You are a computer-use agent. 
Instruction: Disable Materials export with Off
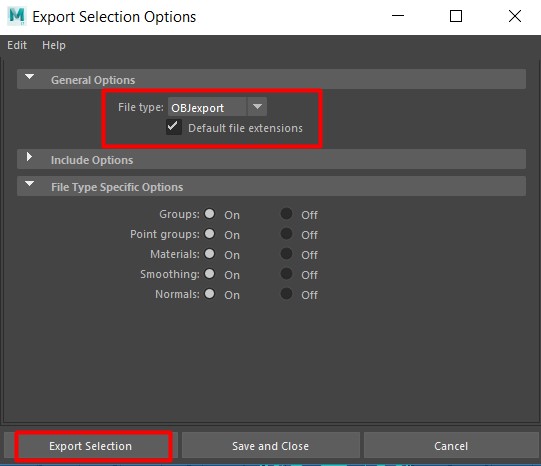click(x=286, y=254)
